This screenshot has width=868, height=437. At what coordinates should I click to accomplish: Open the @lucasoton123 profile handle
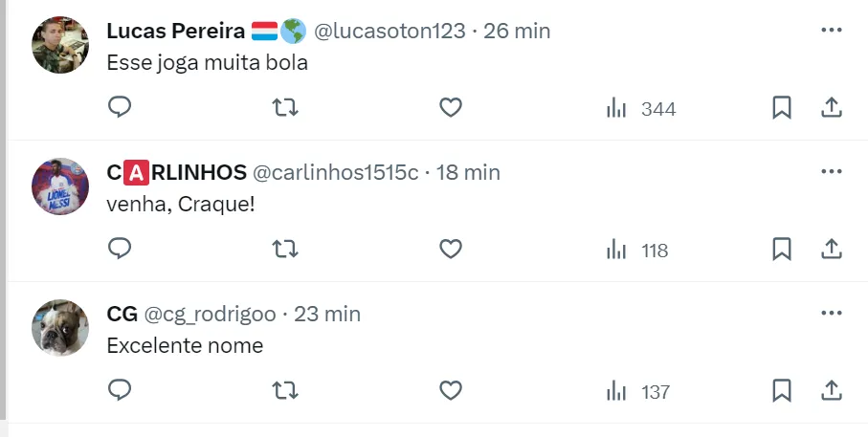click(390, 31)
